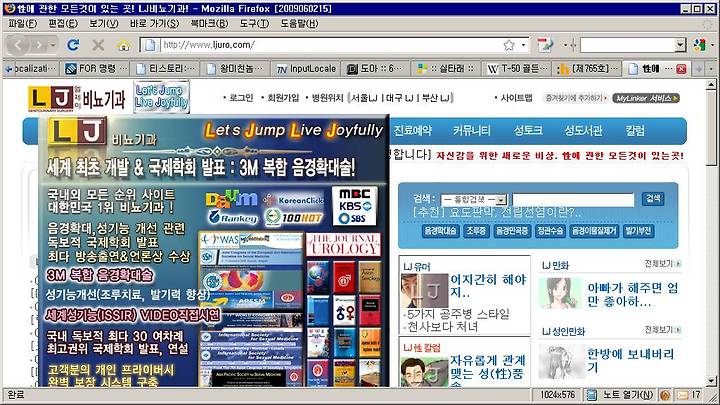Click the 서울LJ location link
Image resolution: width=720 pixels, height=405 pixels.
pos(364,98)
